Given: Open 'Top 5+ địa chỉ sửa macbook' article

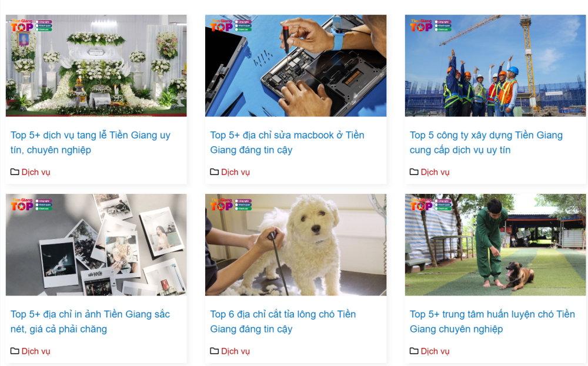Looking at the screenshot, I should tap(287, 142).
